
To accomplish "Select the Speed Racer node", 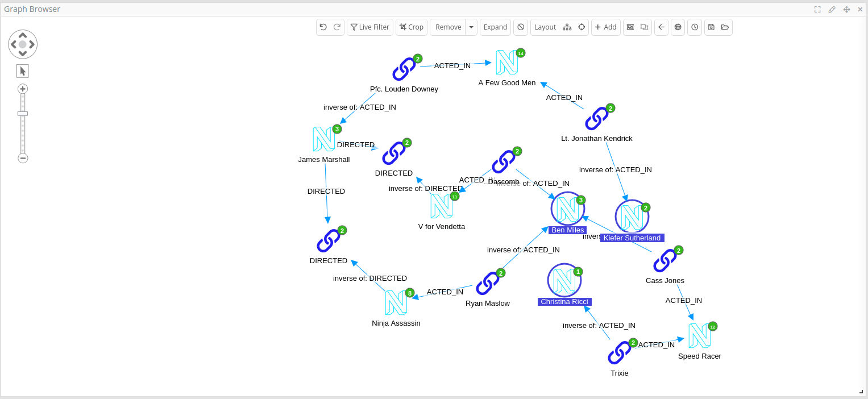I will (699, 335).
